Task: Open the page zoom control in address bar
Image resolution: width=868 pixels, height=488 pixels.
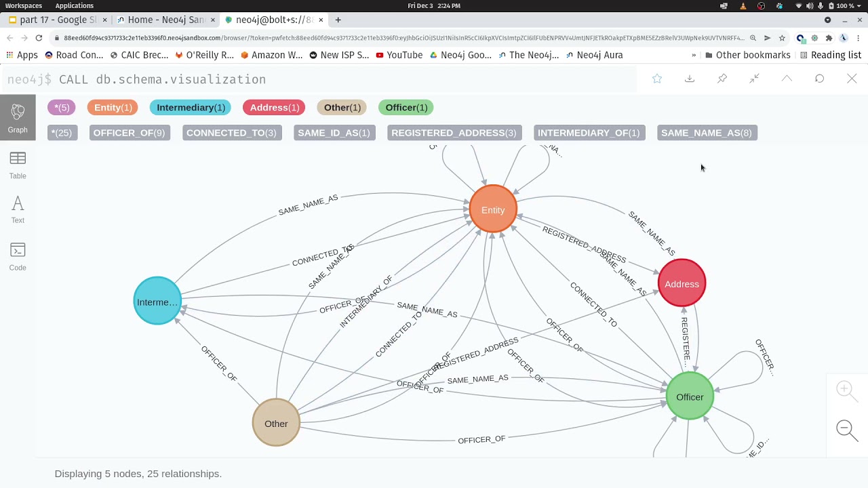Action: (753, 38)
